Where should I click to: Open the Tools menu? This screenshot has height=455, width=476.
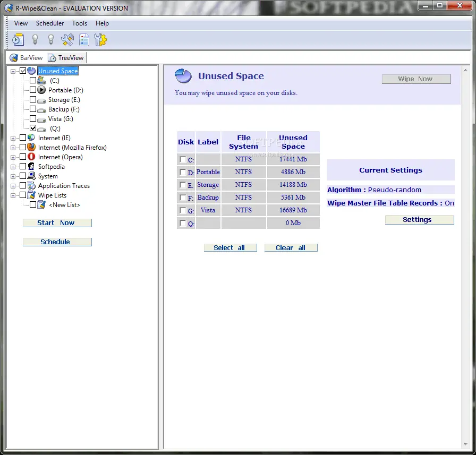click(80, 23)
